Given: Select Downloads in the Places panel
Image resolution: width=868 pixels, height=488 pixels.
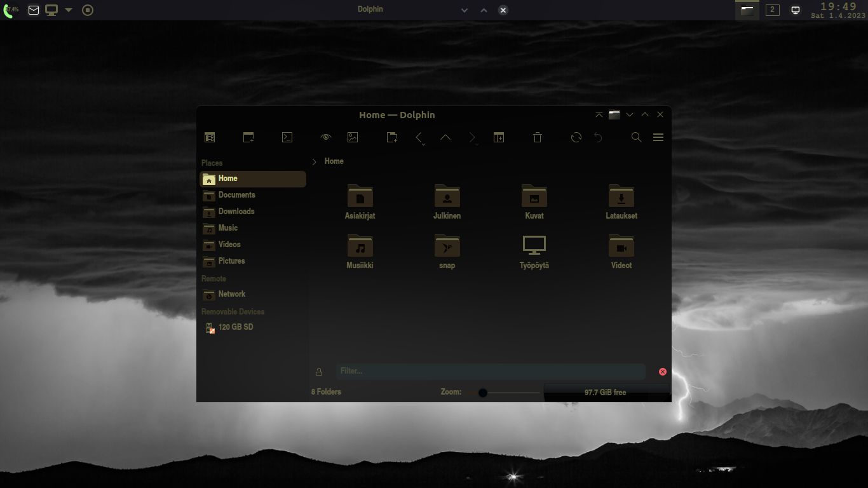Looking at the screenshot, I should pyautogui.click(x=235, y=211).
